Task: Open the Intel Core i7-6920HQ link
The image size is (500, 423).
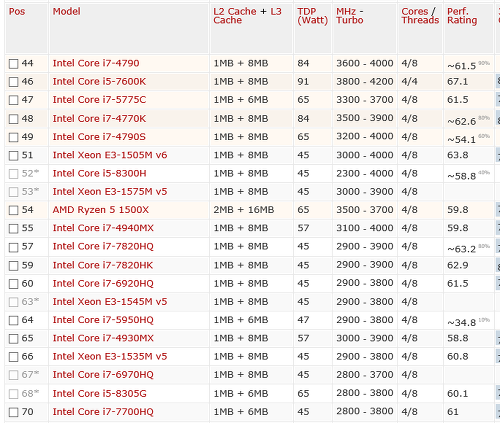Action: coord(103,284)
